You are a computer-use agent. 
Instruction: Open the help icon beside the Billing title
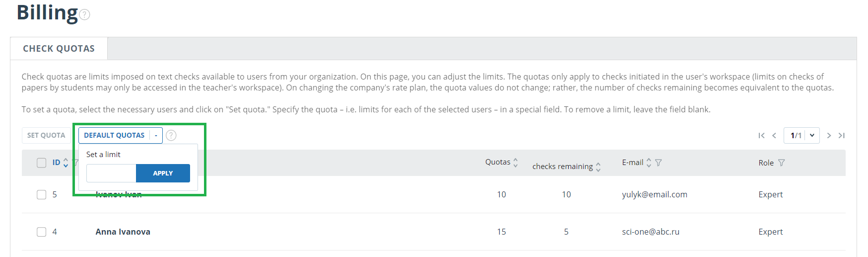[x=85, y=15]
